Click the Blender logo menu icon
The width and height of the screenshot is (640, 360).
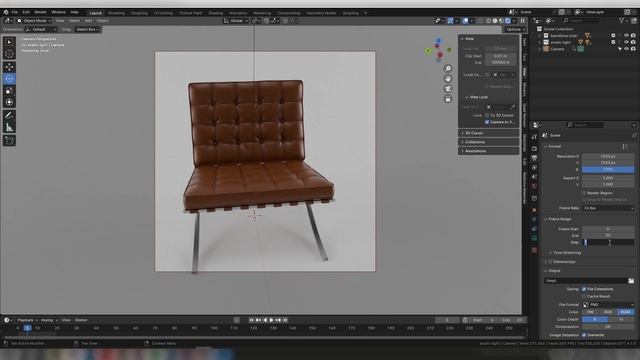6,12
